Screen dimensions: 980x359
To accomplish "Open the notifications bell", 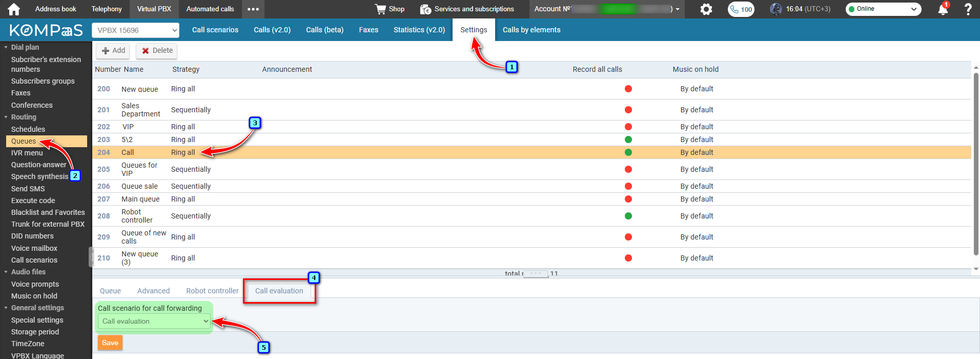I will click(x=943, y=9).
